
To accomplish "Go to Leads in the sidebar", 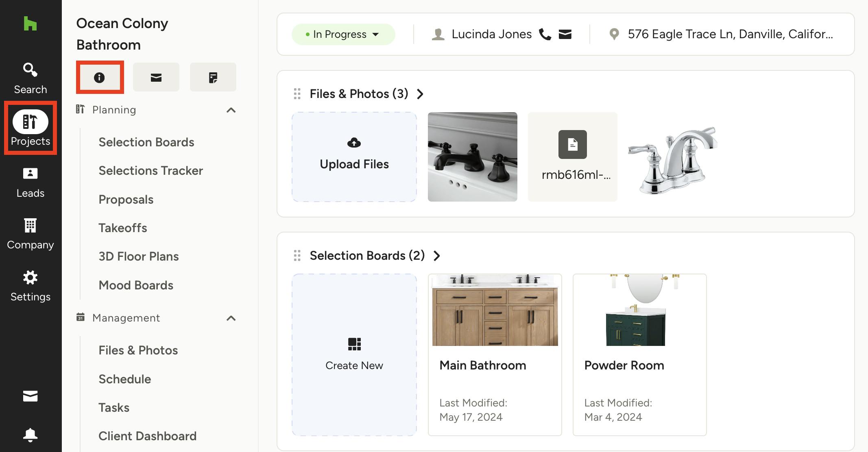I will (31, 182).
